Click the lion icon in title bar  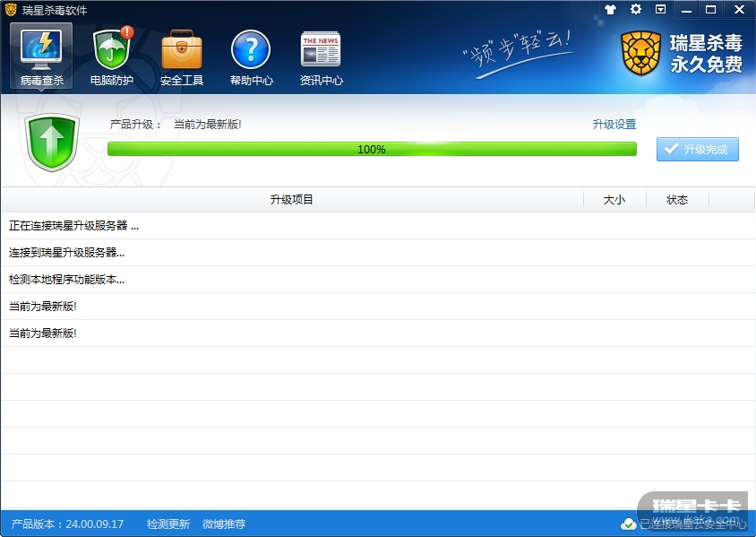pos(11,10)
